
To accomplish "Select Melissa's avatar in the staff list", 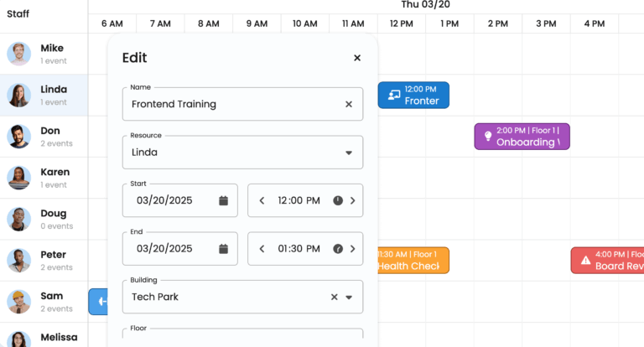I will 19,339.
